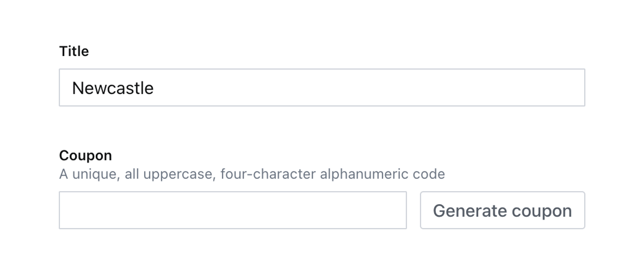Viewport: 644px width, 266px height.
Task: Click the bold "Title" heading text
Action: click(74, 51)
